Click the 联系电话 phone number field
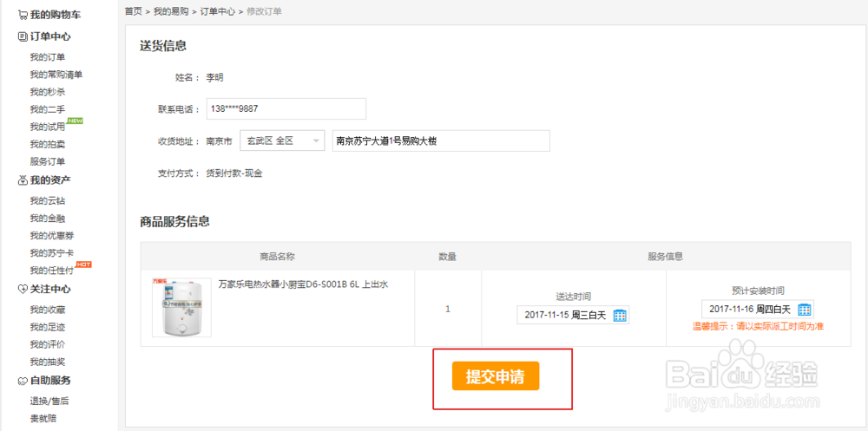 click(285, 108)
